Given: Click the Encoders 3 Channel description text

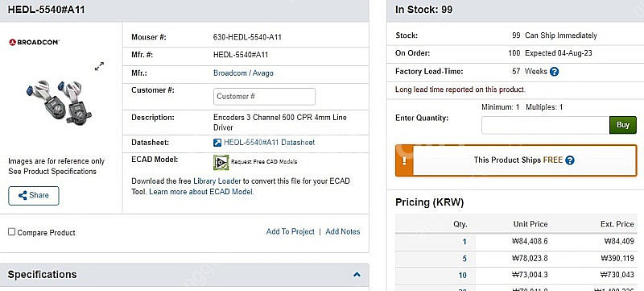Looking at the screenshot, I should coord(279,123).
